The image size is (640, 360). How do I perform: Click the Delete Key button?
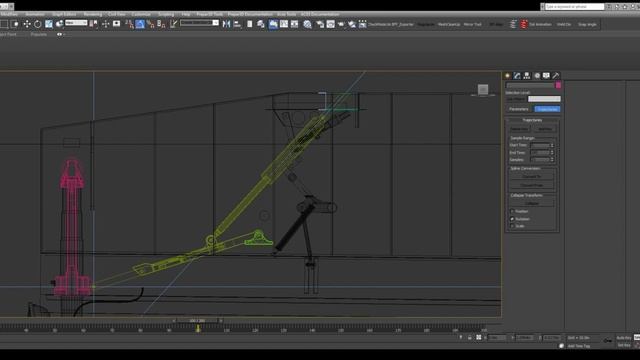519,129
